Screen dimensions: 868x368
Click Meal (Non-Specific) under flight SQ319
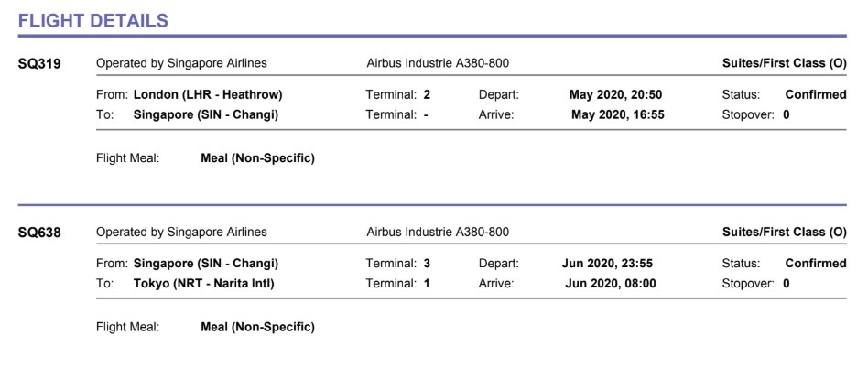[257, 158]
